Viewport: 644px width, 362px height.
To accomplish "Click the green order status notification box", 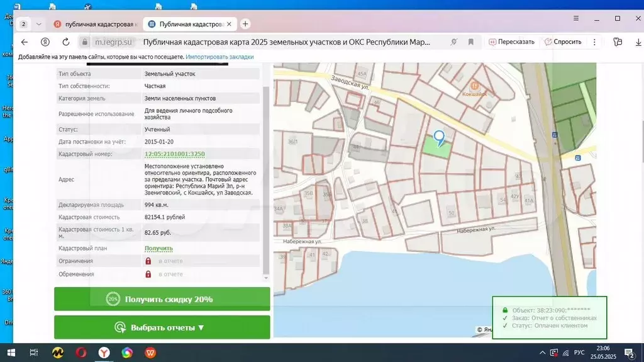I will pos(550,317).
